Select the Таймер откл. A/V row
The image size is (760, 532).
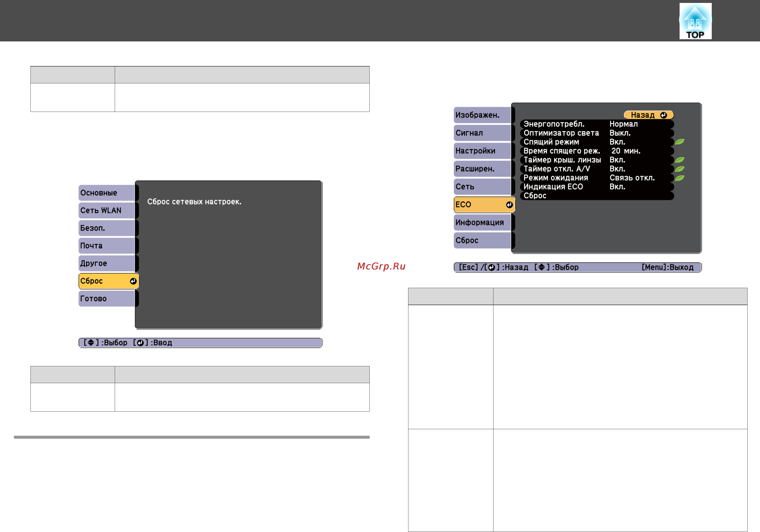pyautogui.click(x=597, y=168)
